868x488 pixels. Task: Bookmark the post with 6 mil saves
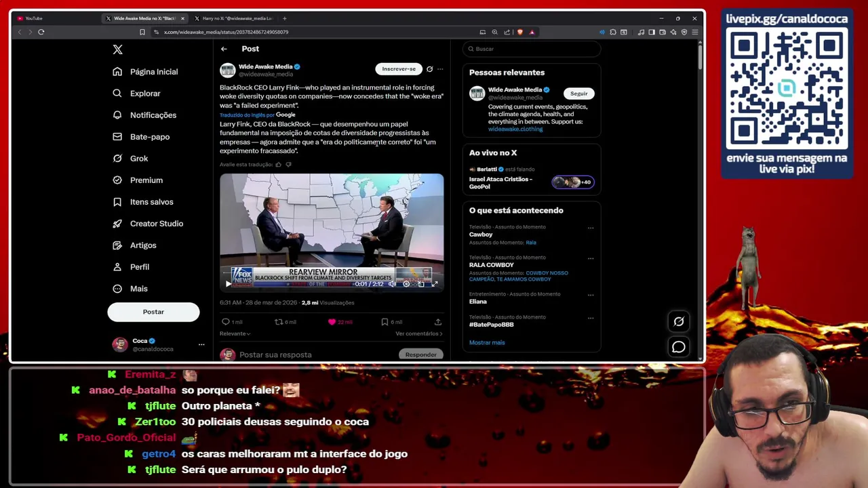(x=384, y=322)
